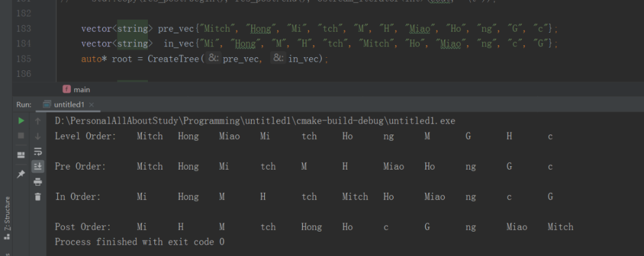Image resolution: width=644 pixels, height=256 pixels.
Task: Click the main function breadcrumb
Action: (82, 89)
